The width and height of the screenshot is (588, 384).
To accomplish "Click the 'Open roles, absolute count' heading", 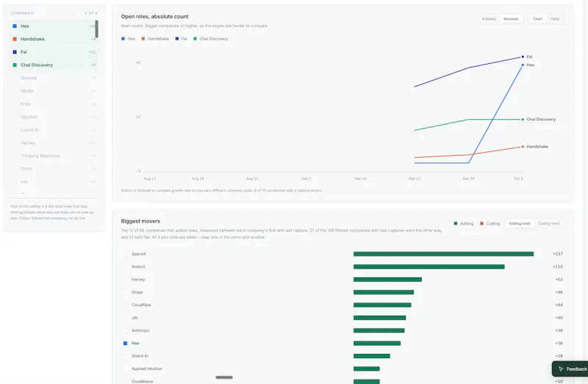I will (154, 16).
